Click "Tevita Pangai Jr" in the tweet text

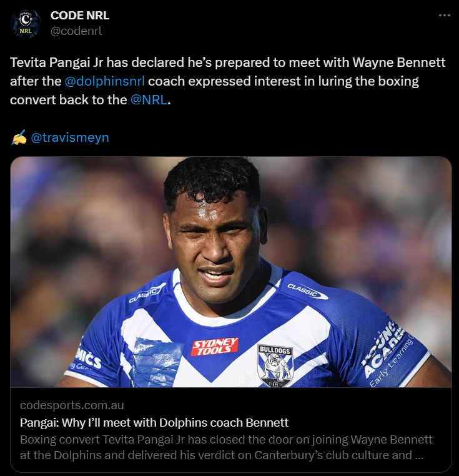(57, 62)
